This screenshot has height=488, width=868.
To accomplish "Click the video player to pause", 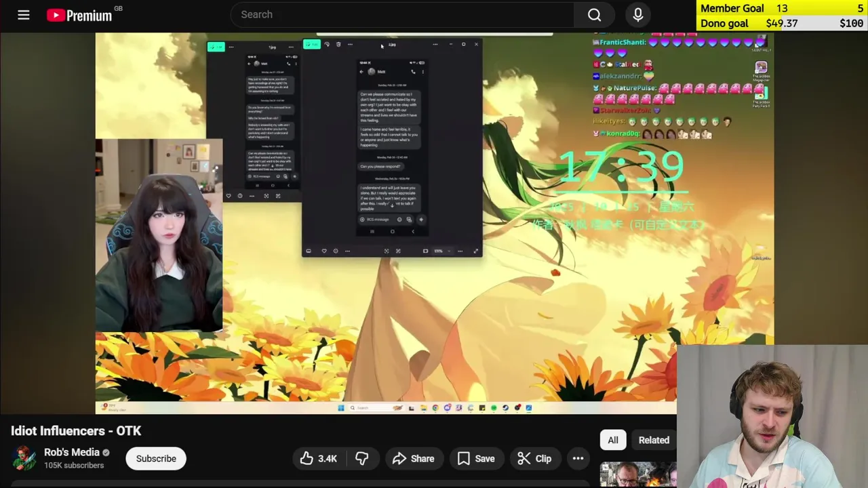I will click(434, 224).
